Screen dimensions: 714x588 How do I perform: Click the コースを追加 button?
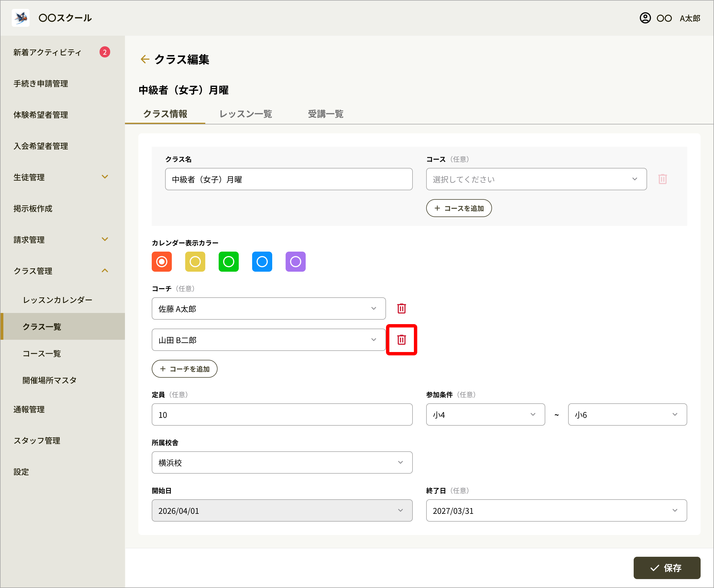pyautogui.click(x=459, y=208)
